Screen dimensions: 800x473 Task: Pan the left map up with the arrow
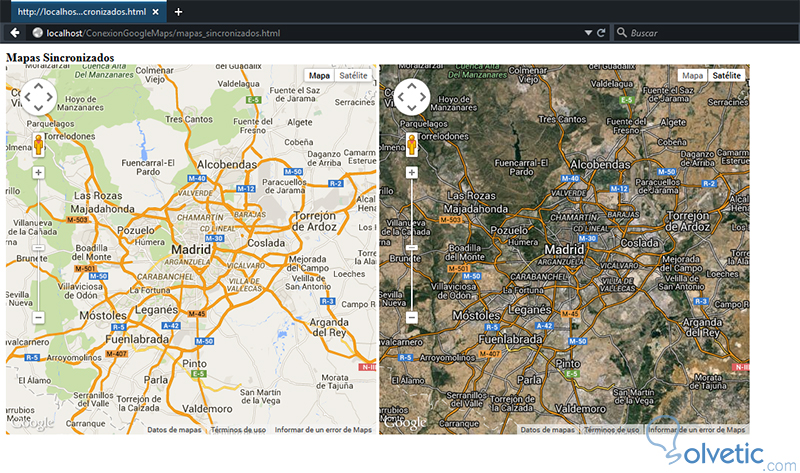[x=38, y=86]
